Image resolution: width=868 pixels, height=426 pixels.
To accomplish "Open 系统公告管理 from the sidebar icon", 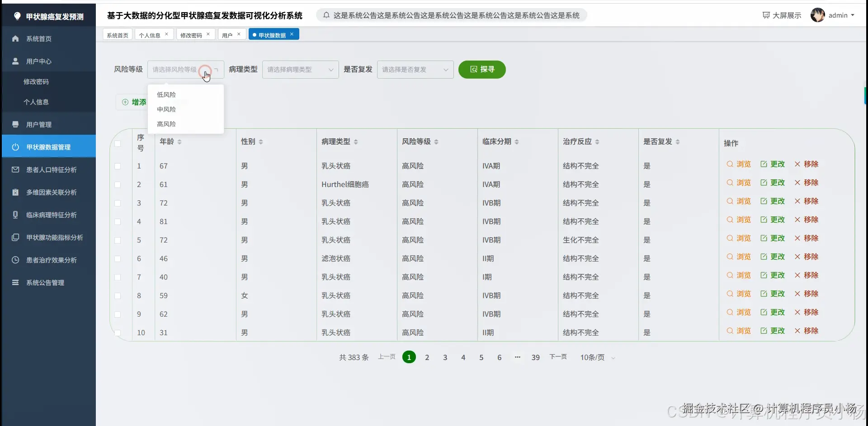I will 15,282.
